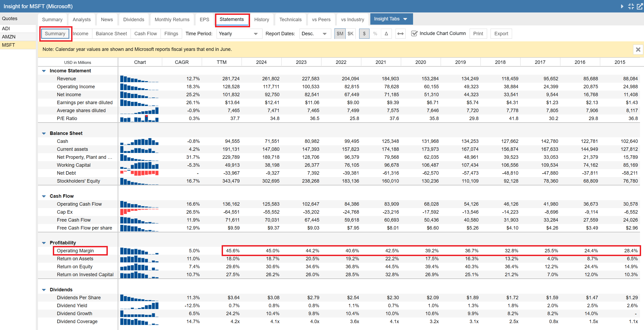Open the Cash Flow sub-tab
The image size is (644, 330).
(145, 34)
